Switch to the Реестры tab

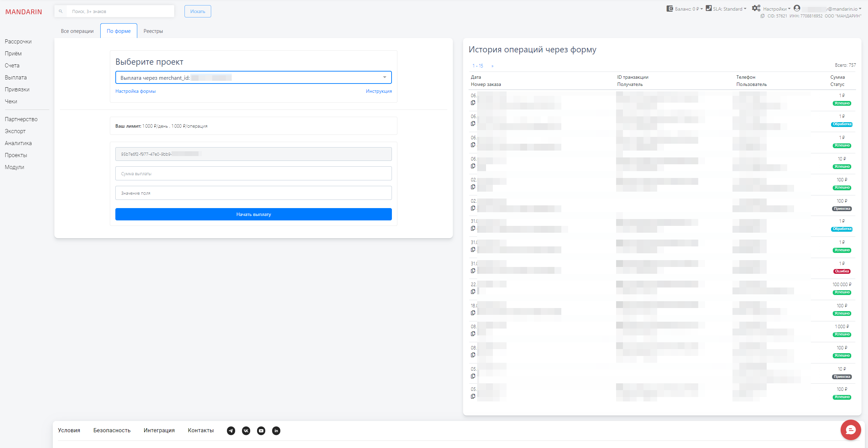(153, 31)
